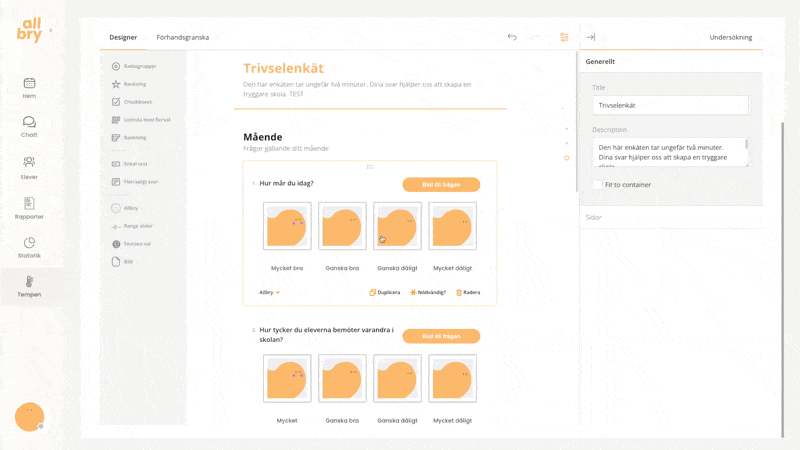Open the survey settings sliders icon
800x450 pixels.
564,37
